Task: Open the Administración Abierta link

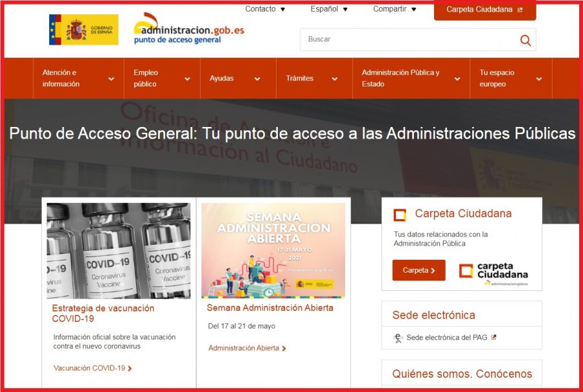Action: [x=244, y=348]
